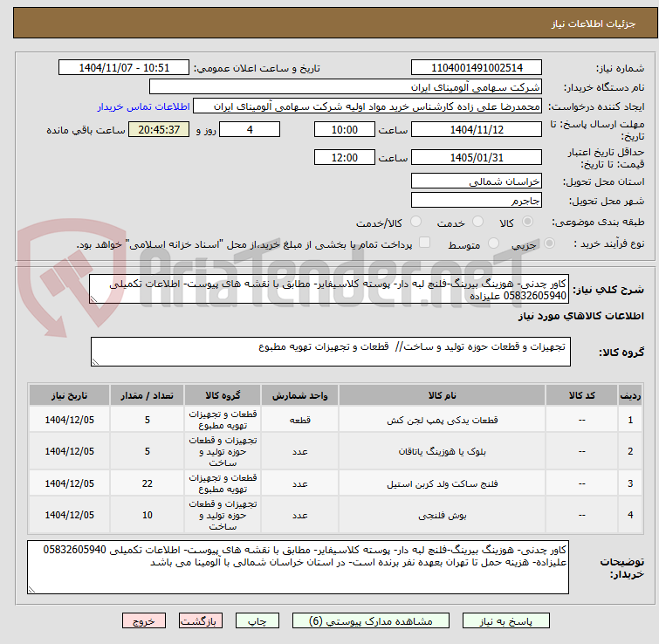Click the days remaining field 4

(250, 129)
